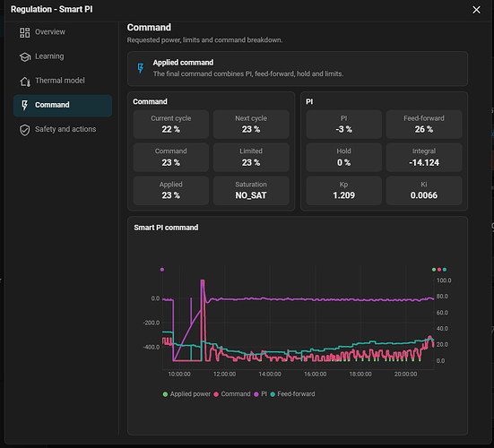
Task: Toggle Applied power series in chart legend
Action: [186, 394]
